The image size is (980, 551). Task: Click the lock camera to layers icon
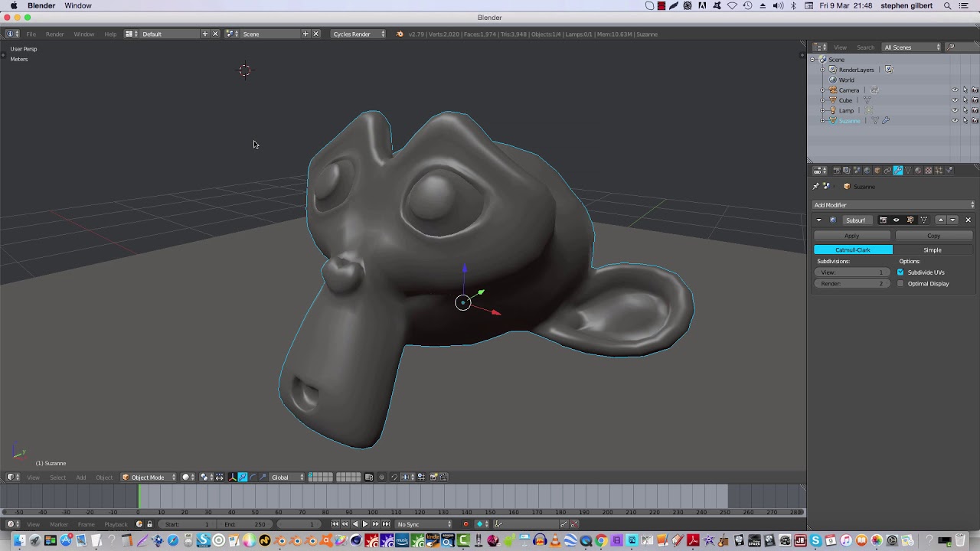point(368,477)
